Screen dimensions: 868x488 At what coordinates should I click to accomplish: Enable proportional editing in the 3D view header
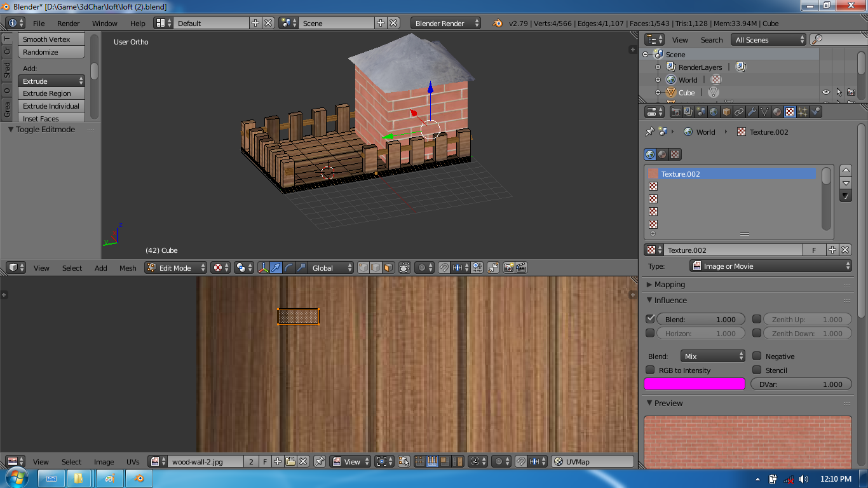click(422, 268)
